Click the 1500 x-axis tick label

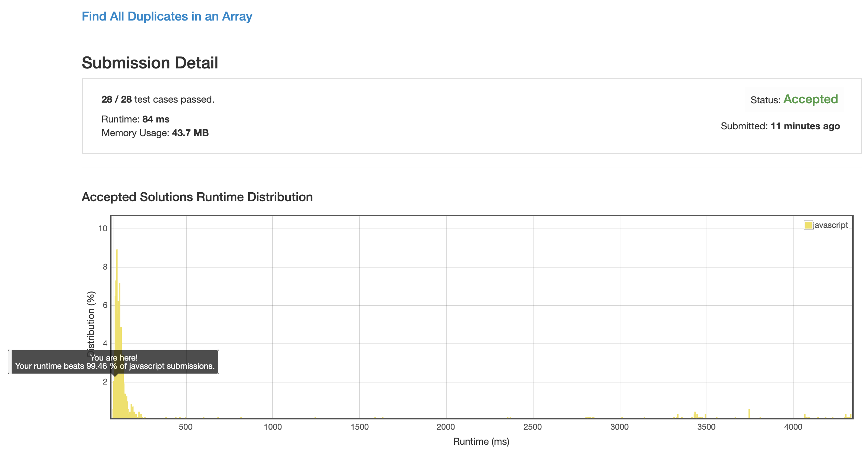(x=359, y=427)
